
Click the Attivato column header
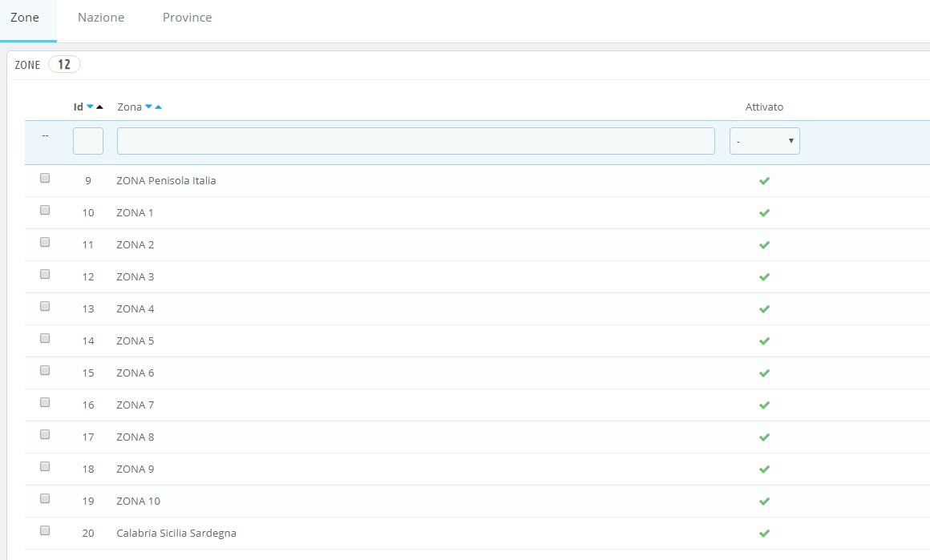pos(764,107)
